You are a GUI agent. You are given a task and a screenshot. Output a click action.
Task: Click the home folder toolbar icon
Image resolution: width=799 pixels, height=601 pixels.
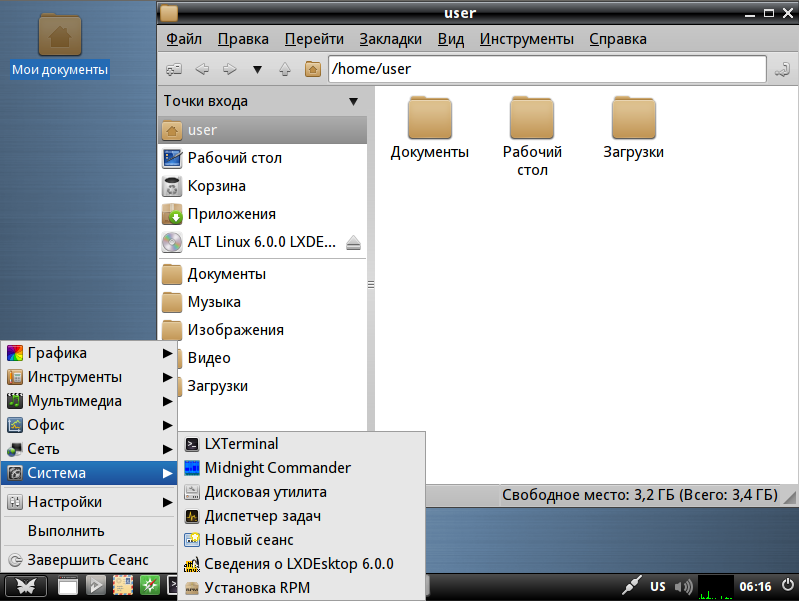point(312,69)
